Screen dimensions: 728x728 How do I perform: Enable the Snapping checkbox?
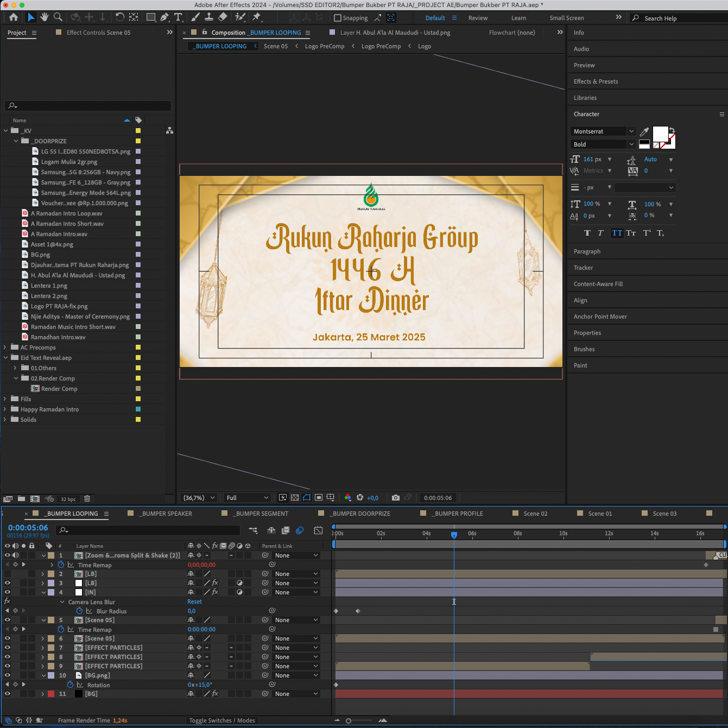click(338, 18)
